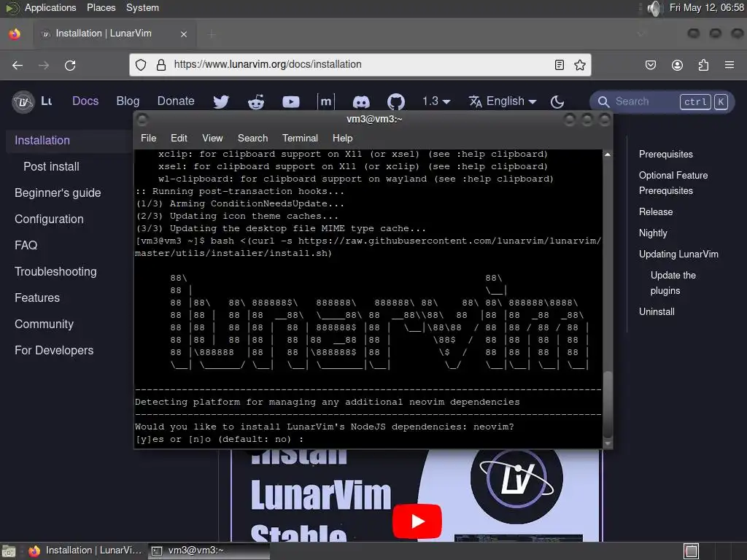This screenshot has width=747, height=560.
Task: Open Community in sidebar
Action: tap(44, 324)
